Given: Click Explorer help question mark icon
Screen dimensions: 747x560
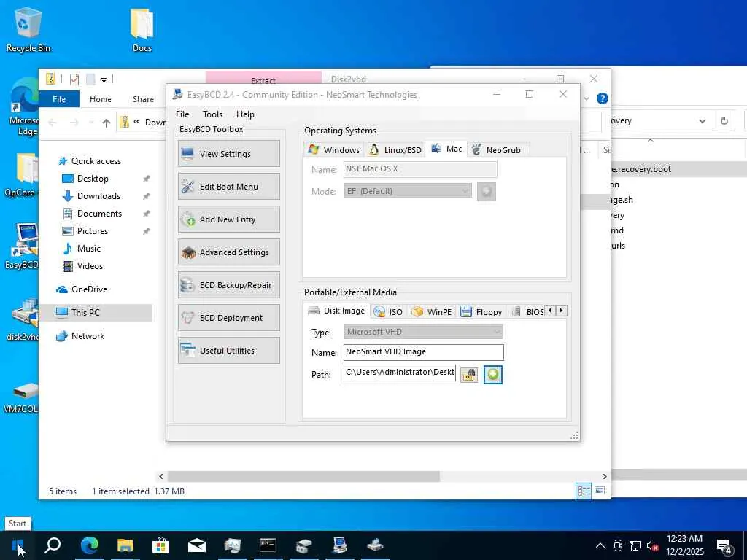Looking at the screenshot, I should (x=602, y=98).
